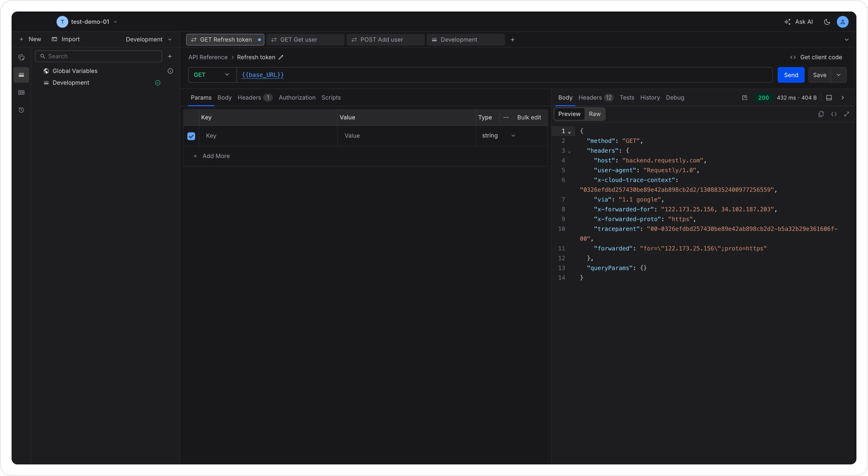
Task: Expand response panel to fullscreen
Action: click(x=847, y=114)
